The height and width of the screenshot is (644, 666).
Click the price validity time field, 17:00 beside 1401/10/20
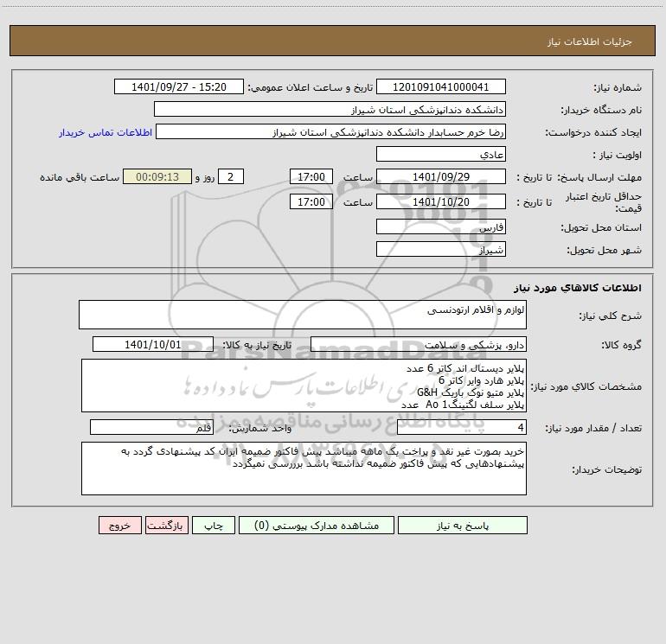[x=311, y=201]
